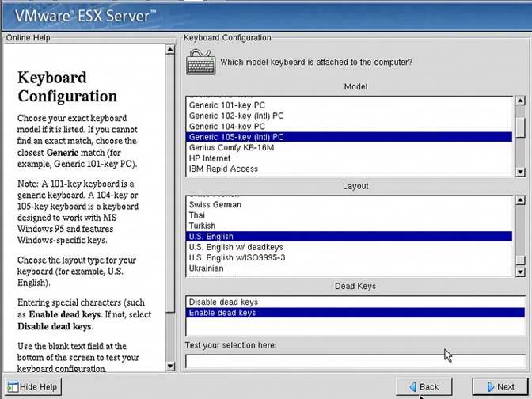Choose HP Internet keyboard model

(349, 158)
